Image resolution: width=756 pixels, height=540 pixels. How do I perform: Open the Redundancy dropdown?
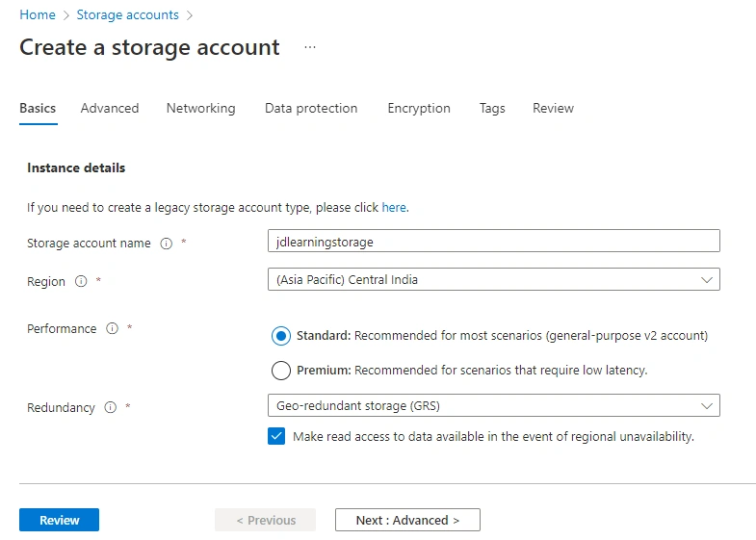[x=494, y=405]
